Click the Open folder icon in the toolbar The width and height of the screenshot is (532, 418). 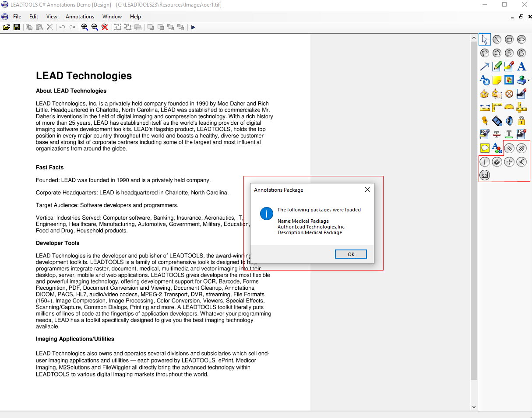(7, 27)
